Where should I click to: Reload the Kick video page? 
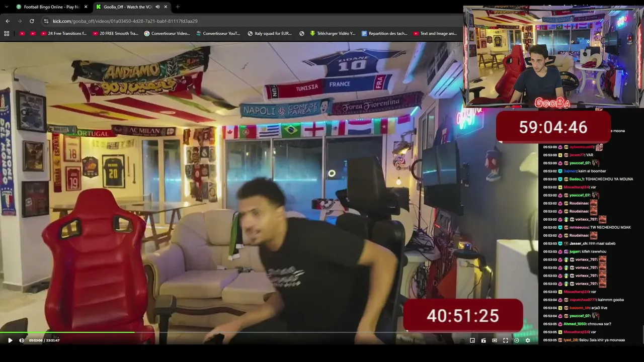[x=32, y=21]
